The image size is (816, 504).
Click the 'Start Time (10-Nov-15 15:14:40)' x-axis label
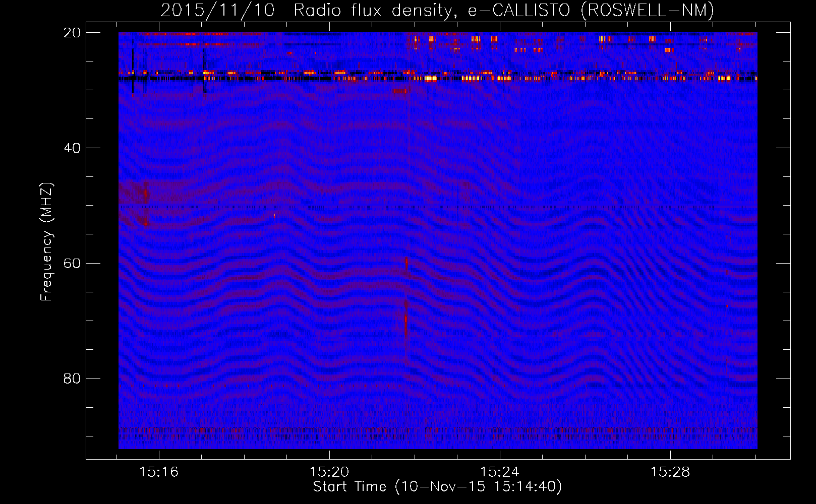coord(437,487)
